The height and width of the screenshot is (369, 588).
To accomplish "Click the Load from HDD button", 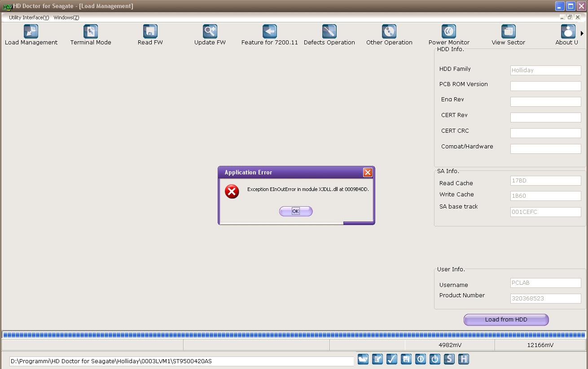I will coord(506,320).
